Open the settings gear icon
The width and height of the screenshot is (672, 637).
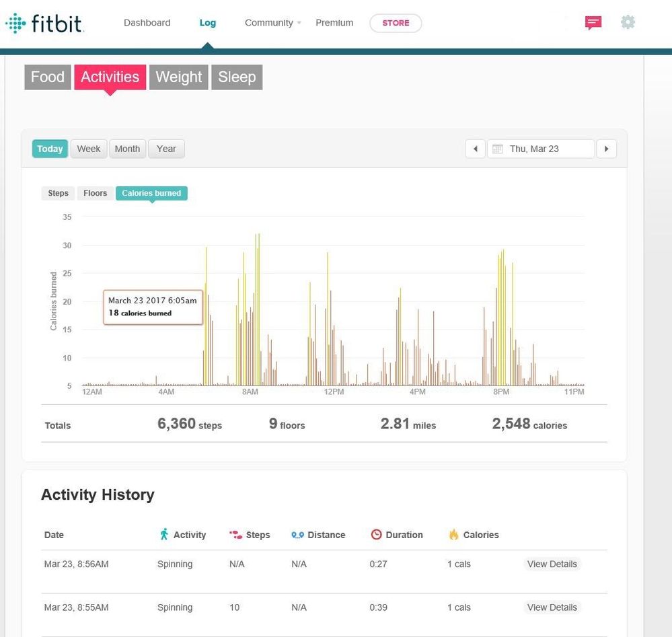(628, 22)
